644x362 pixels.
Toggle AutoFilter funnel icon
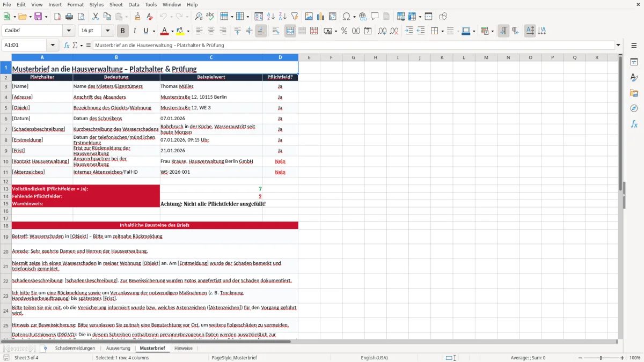294,17
